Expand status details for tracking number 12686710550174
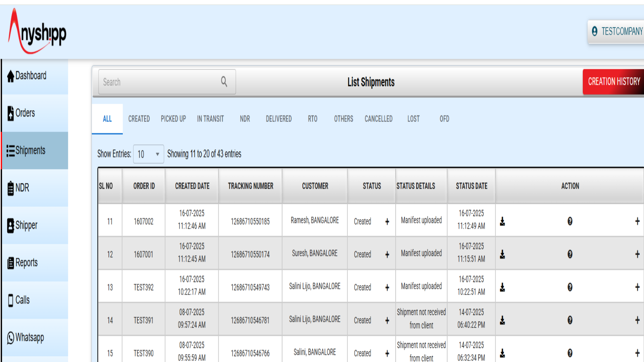 [387, 254]
